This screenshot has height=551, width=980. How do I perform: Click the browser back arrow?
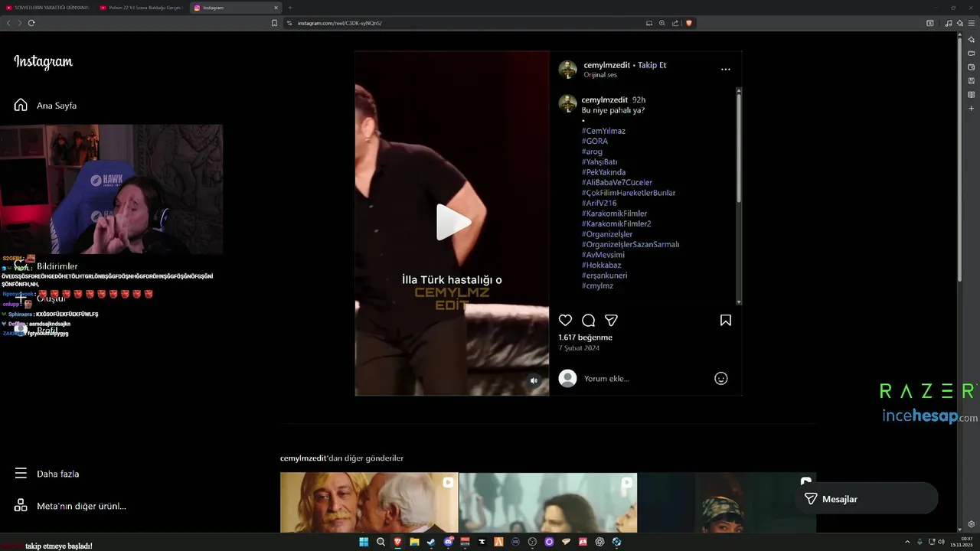[8, 23]
